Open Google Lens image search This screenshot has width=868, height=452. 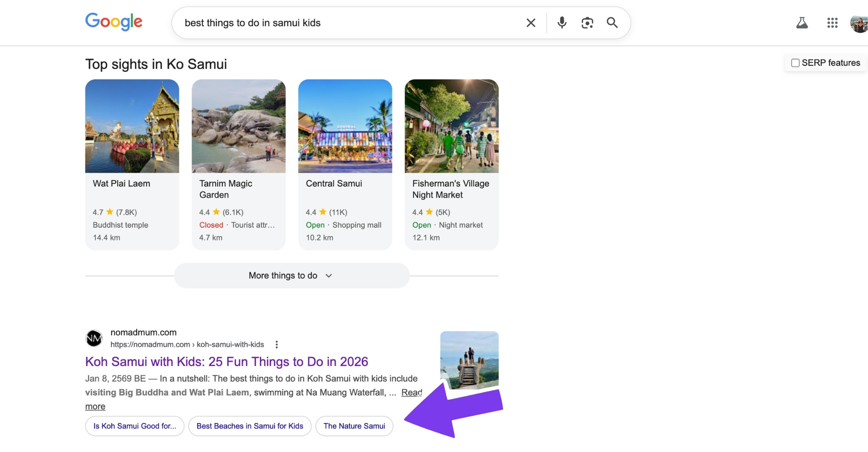pos(587,22)
